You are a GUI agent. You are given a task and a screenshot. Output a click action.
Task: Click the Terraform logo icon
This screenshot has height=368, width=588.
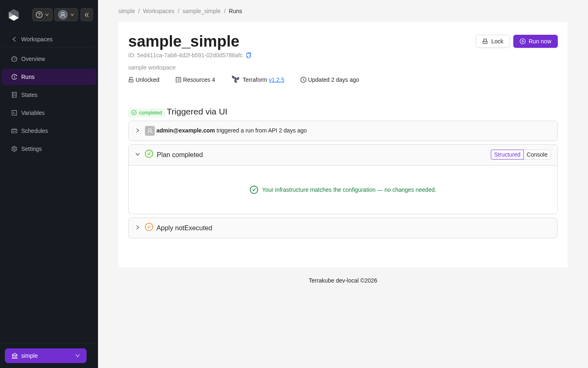coord(236,79)
